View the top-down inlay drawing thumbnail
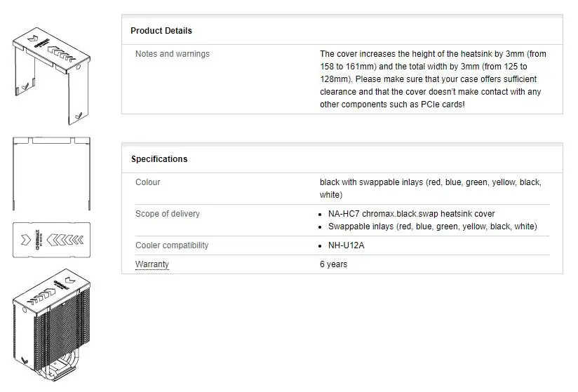578x392 pixels. (51, 241)
